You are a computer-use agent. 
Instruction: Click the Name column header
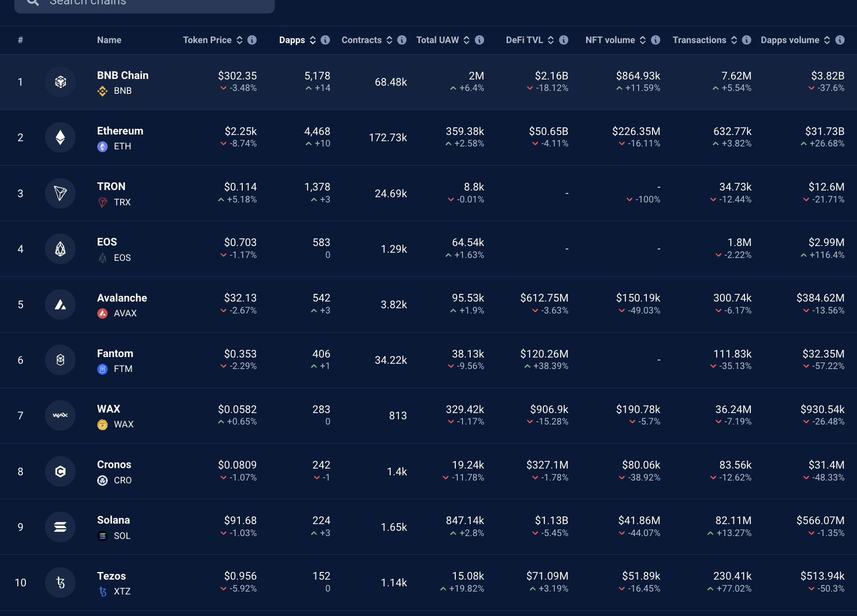pos(109,40)
